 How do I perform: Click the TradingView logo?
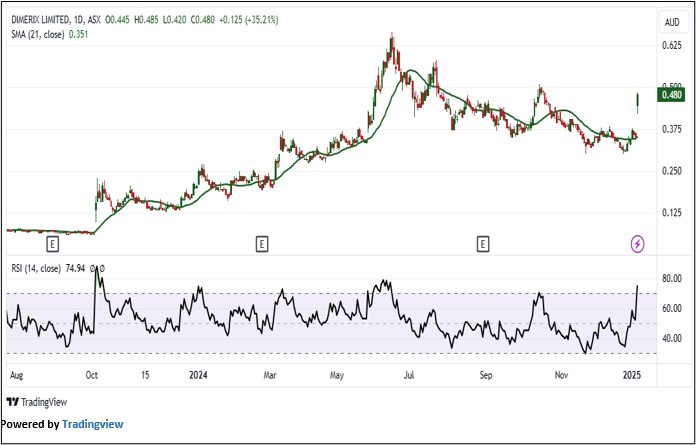click(36, 402)
